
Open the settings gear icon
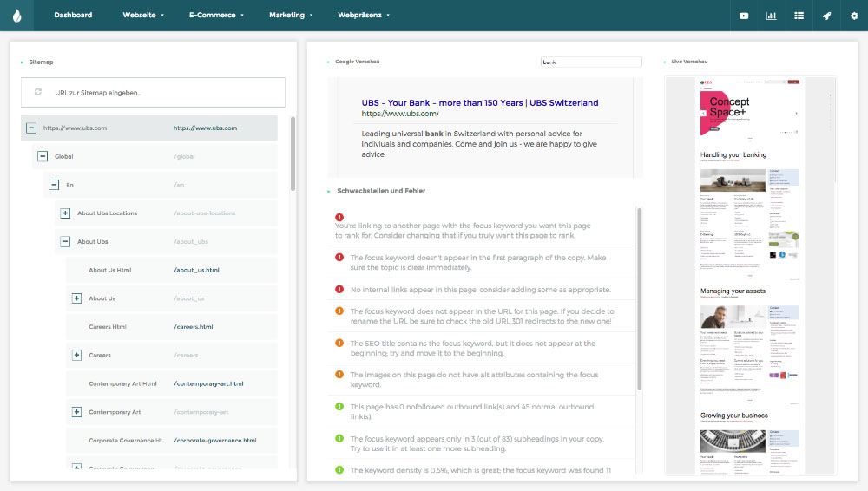(854, 16)
